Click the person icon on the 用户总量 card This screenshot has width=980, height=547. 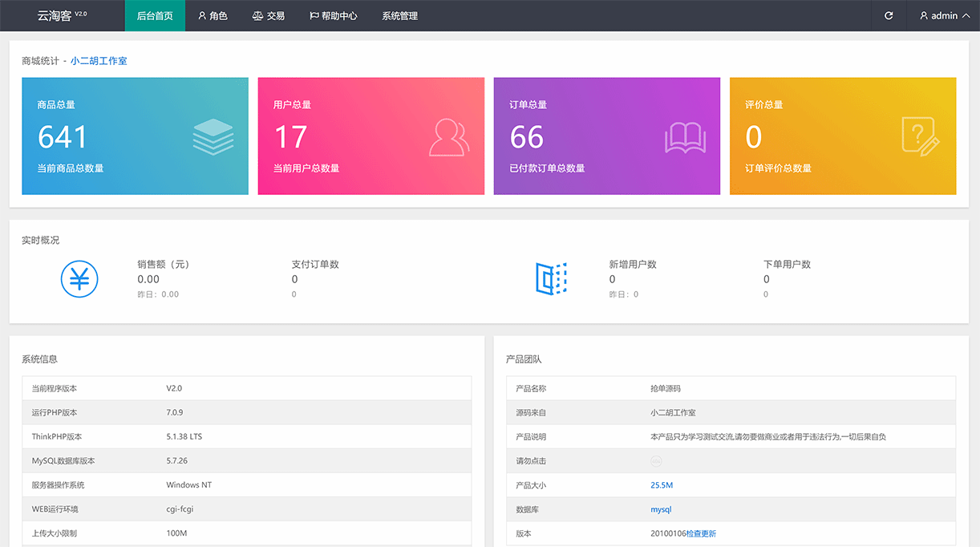[449, 136]
